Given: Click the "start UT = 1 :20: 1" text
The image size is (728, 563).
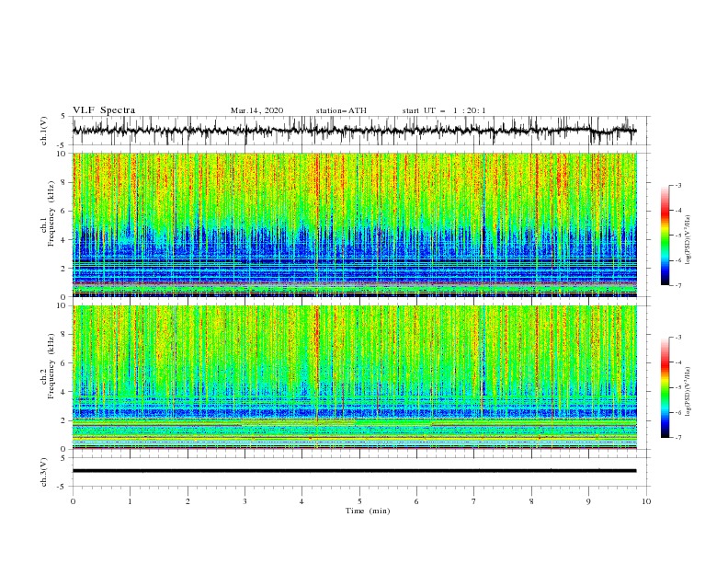Looking at the screenshot, I should click(444, 110).
